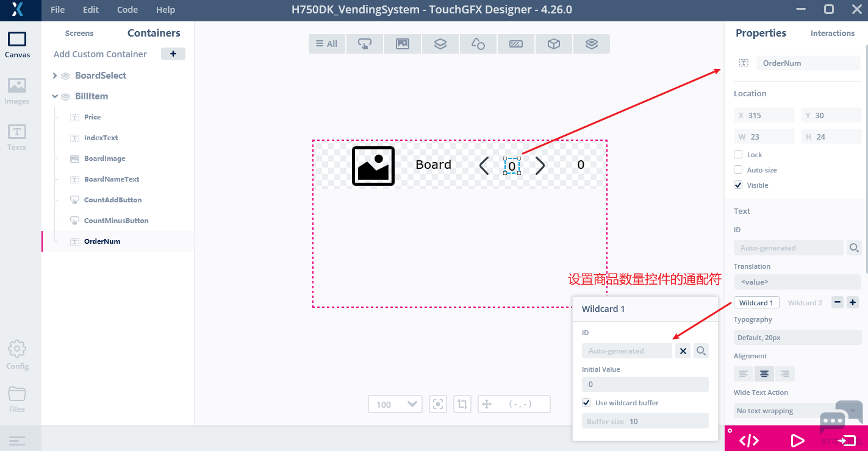The width and height of the screenshot is (868, 451).
Task: Switch to the Containers tab
Action: point(154,33)
